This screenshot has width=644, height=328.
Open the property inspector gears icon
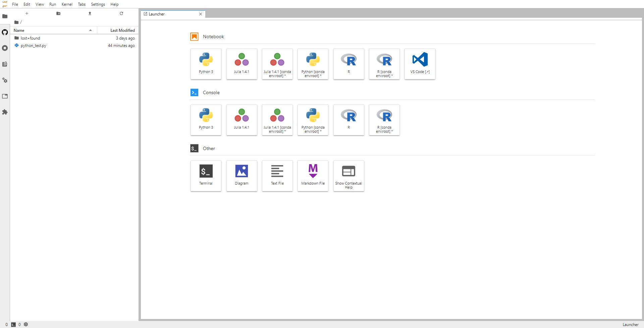point(5,80)
